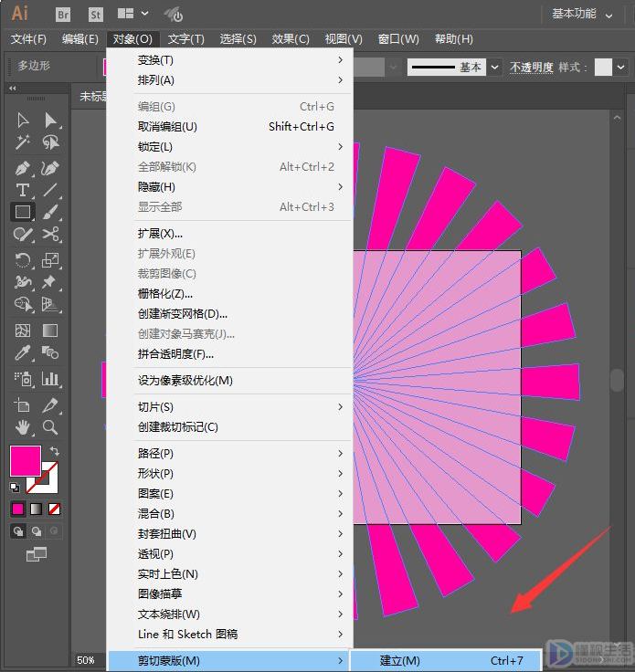The height and width of the screenshot is (672, 635).
Task: Open Adobe Bridge via Br icon
Action: [63, 15]
